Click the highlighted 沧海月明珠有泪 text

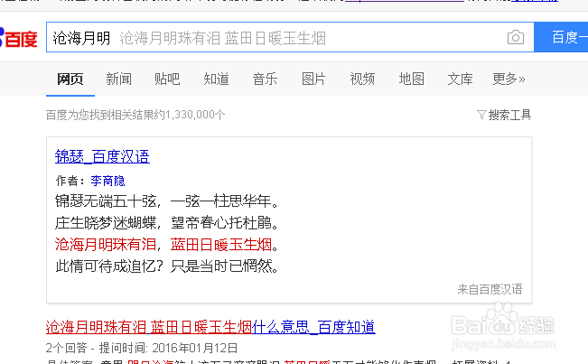click(106, 245)
